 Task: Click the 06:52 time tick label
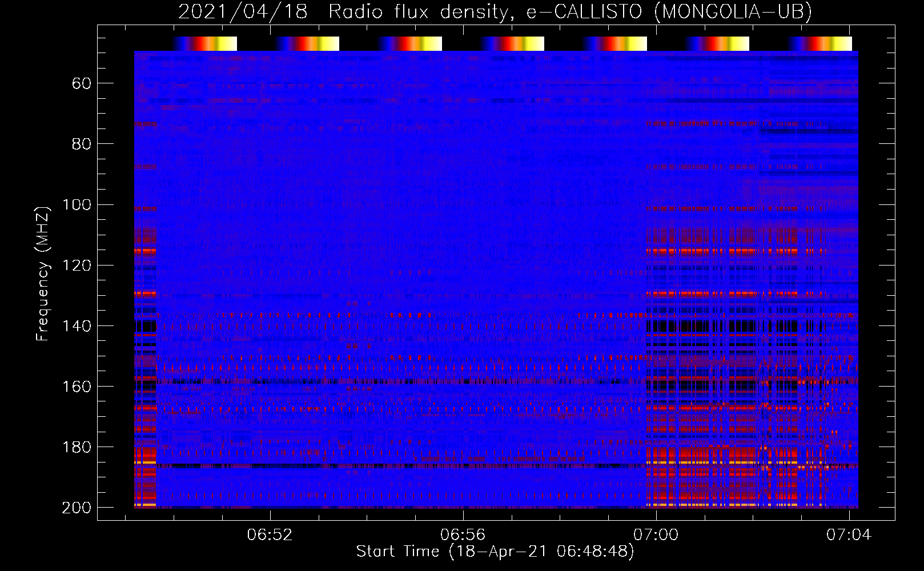(270, 534)
